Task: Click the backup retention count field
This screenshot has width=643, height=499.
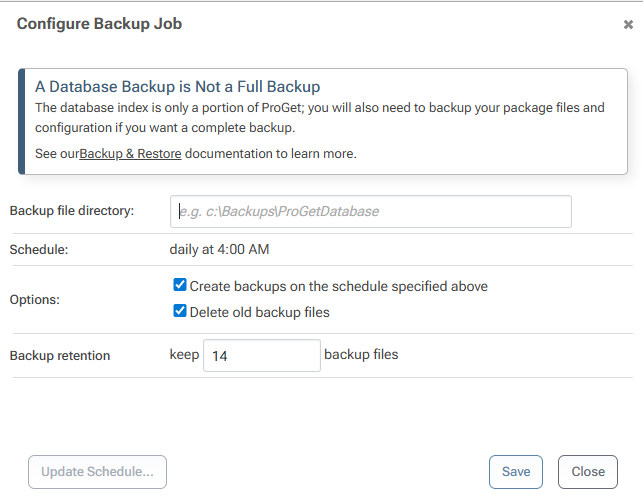Action: point(261,355)
